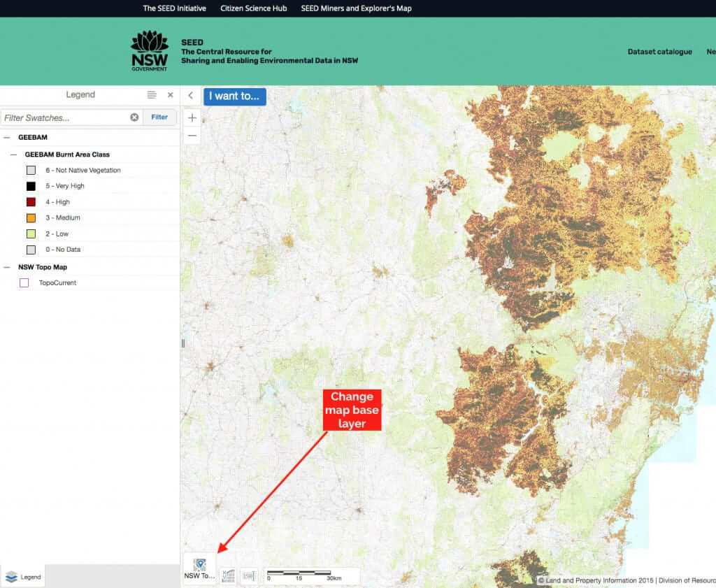Click the coordinates grid icon beside the basemap button
Screen dimensions: 716x588
tap(229, 575)
